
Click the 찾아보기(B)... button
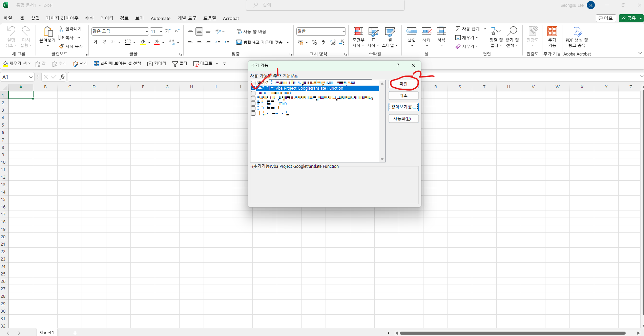pyautogui.click(x=403, y=107)
